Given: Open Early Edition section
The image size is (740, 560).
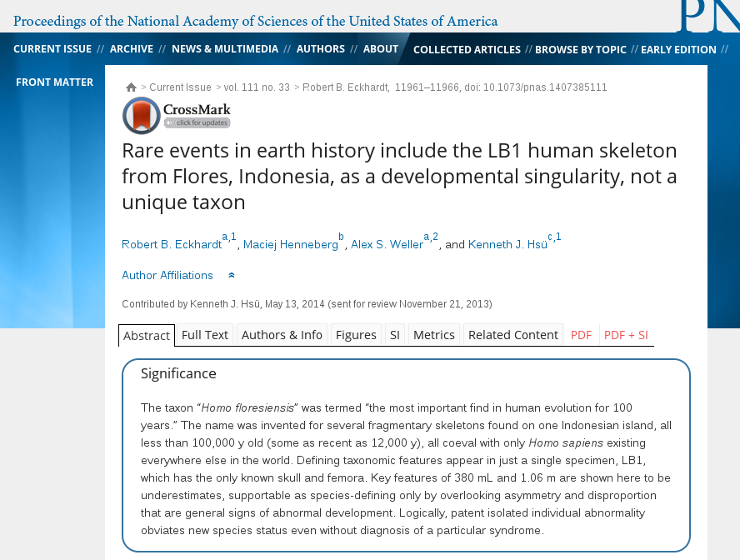Looking at the screenshot, I should tap(678, 49).
